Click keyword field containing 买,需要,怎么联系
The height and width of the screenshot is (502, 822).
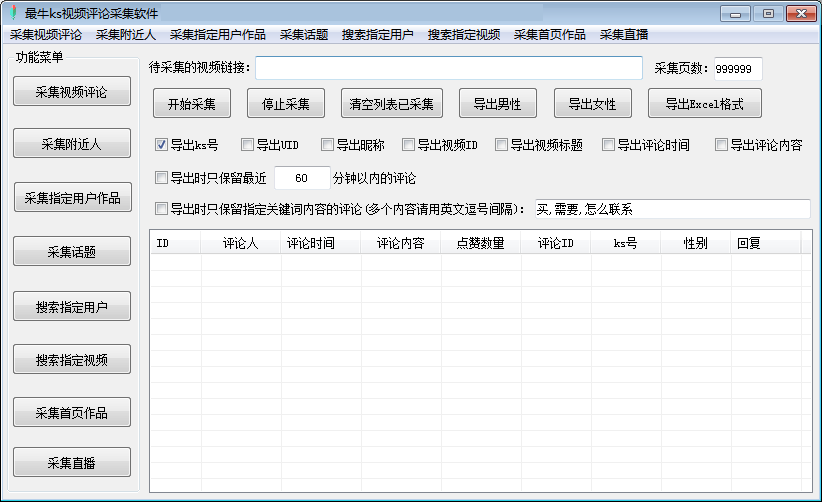673,209
